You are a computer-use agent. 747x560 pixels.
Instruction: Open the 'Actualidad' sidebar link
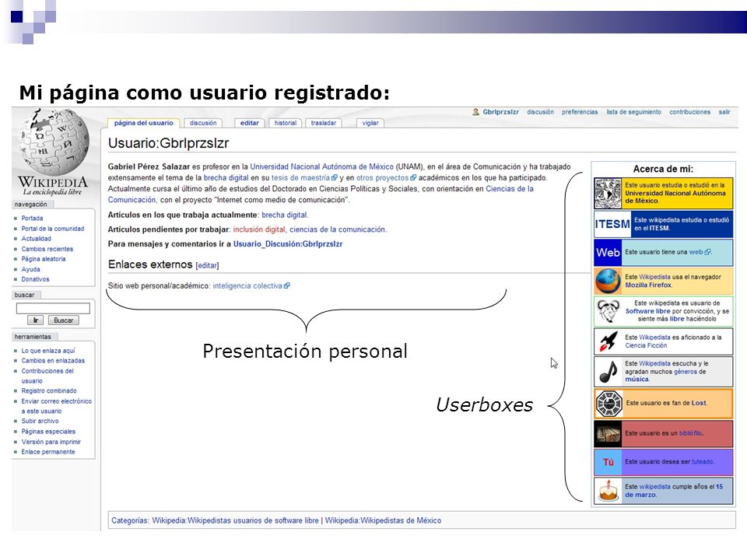pyautogui.click(x=36, y=239)
